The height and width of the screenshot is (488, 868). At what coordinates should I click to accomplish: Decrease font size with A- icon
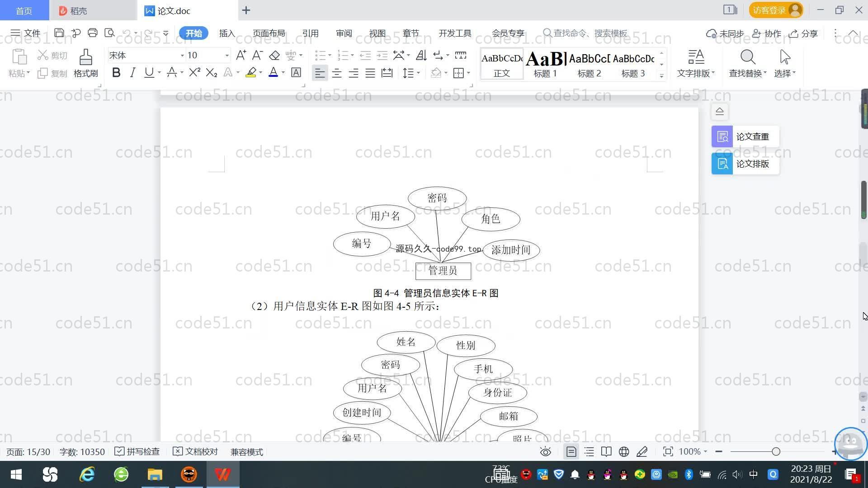pos(257,55)
